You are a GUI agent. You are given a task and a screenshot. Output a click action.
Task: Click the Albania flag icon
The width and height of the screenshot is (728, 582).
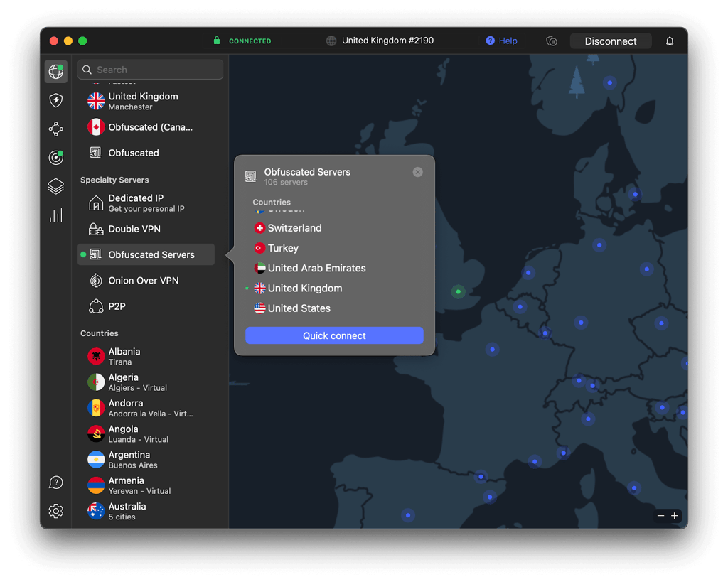[96, 357]
